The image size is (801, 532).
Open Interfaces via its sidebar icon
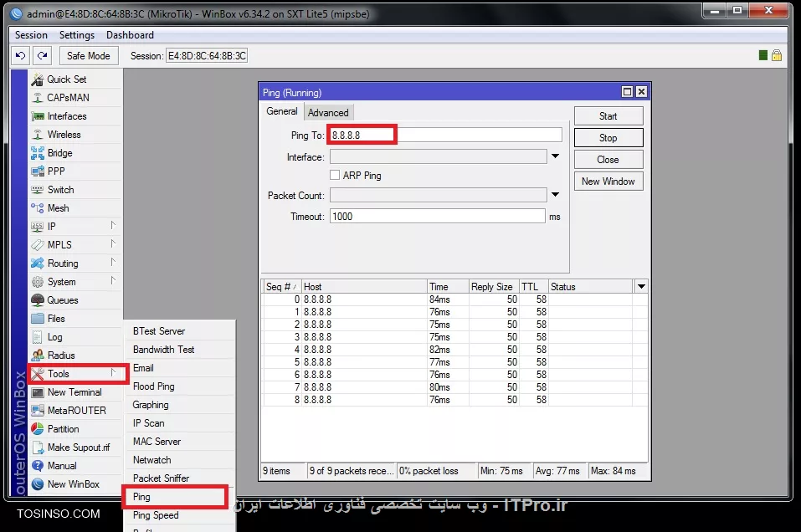(x=38, y=116)
